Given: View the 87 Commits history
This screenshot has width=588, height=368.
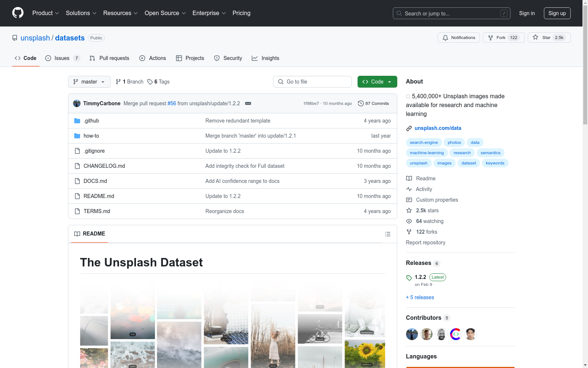Looking at the screenshot, I should pyautogui.click(x=373, y=103).
